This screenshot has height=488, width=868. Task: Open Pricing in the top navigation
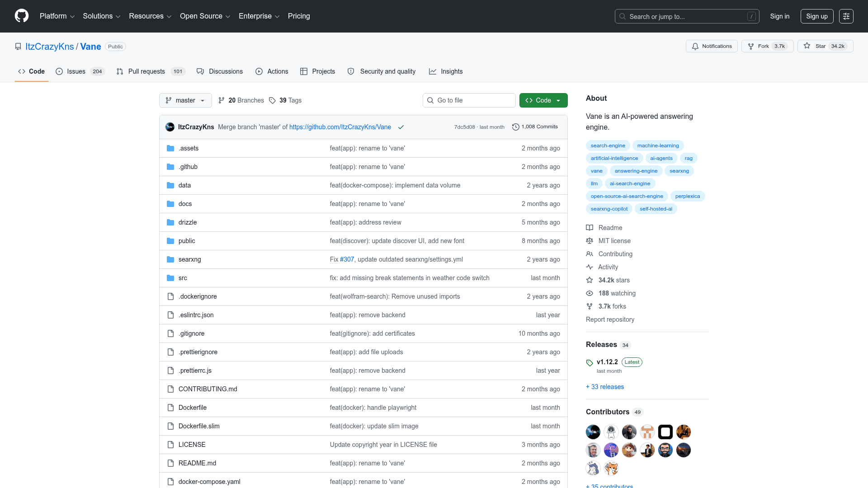[x=299, y=16]
